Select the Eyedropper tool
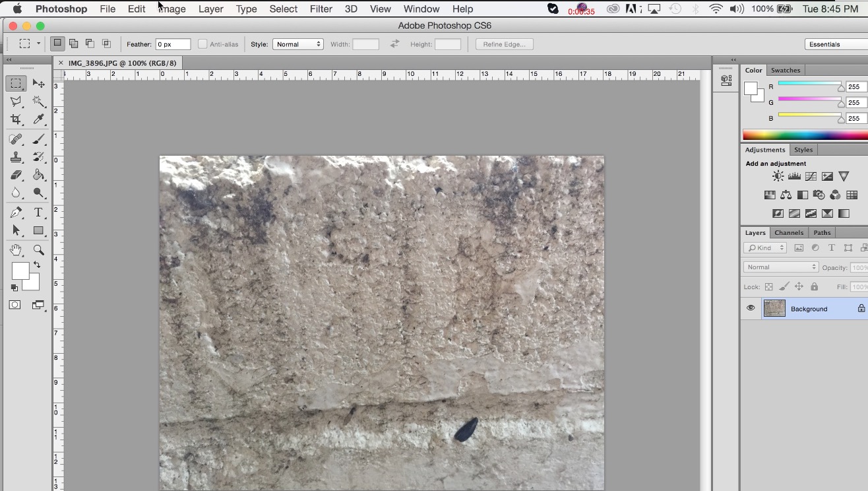Viewport: 868px width, 491px height. (x=39, y=119)
